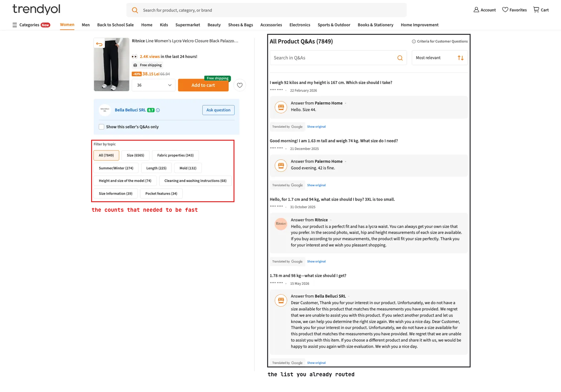Viewport: 561px width, 392px height.
Task: Open the Women tab
Action: (67, 25)
